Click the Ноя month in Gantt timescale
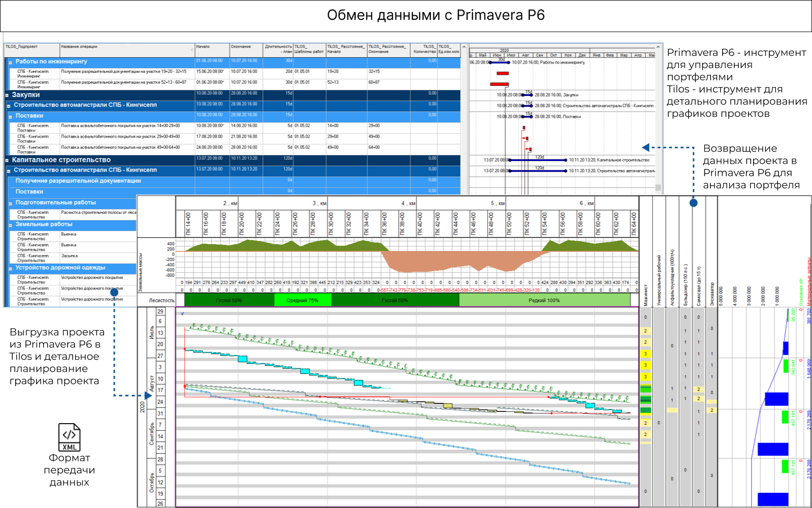 point(568,55)
